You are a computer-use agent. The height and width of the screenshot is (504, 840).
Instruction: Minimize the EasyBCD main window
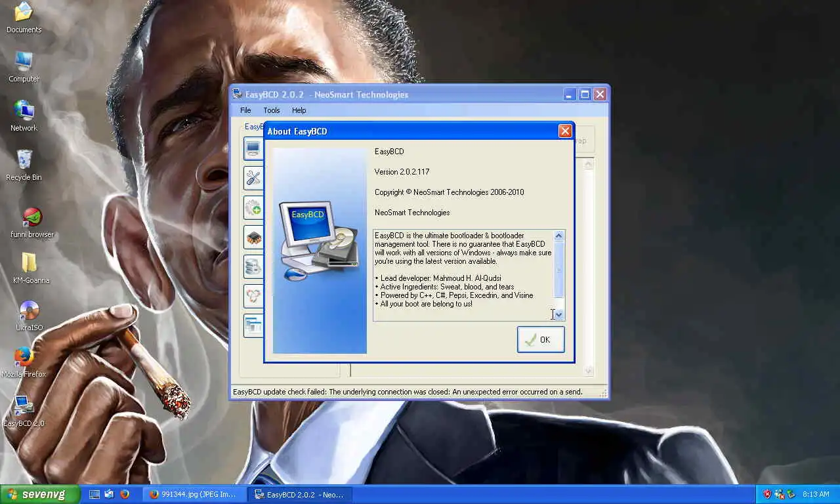570,94
